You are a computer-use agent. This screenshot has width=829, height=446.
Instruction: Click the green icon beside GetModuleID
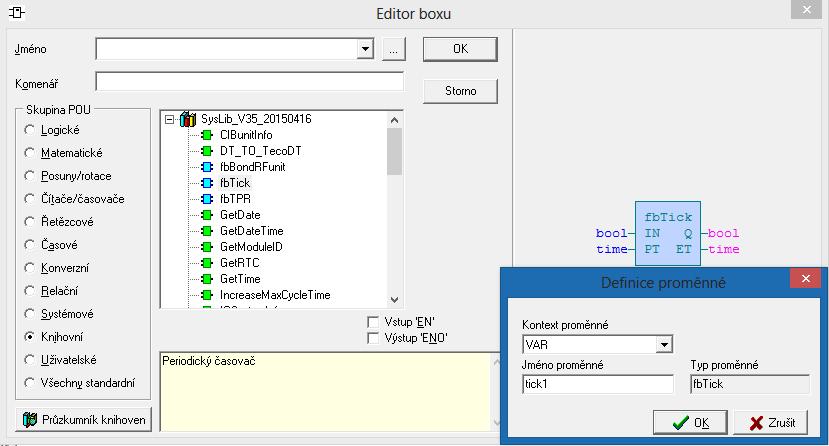click(x=207, y=247)
